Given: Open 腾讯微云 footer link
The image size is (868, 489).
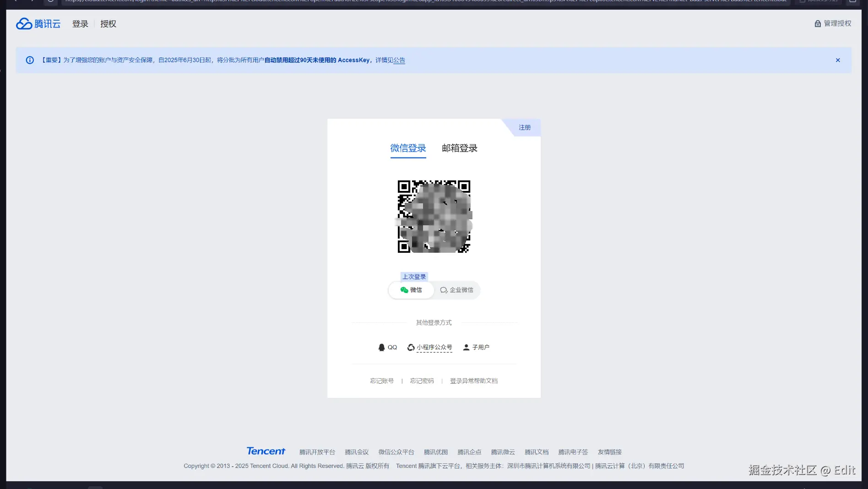Looking at the screenshot, I should [x=503, y=452].
